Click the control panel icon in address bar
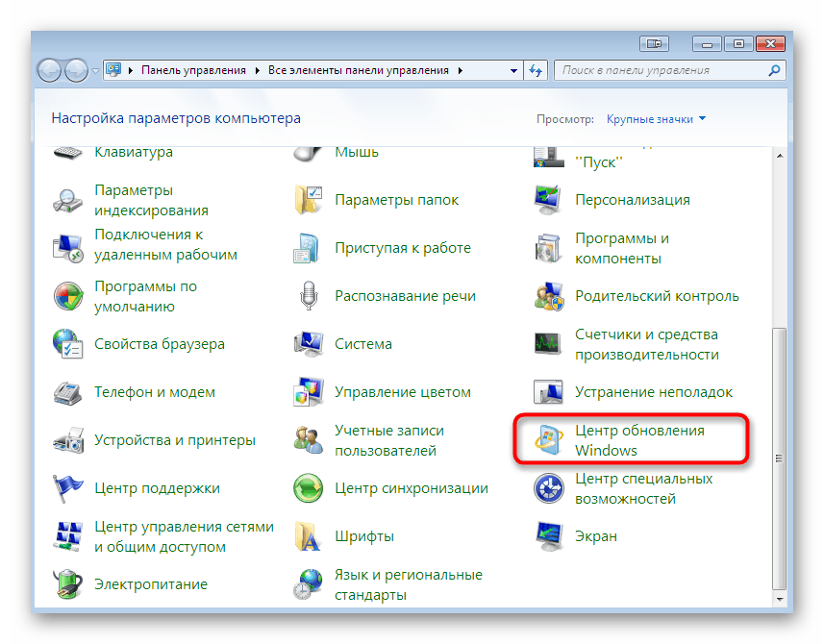 (x=113, y=70)
